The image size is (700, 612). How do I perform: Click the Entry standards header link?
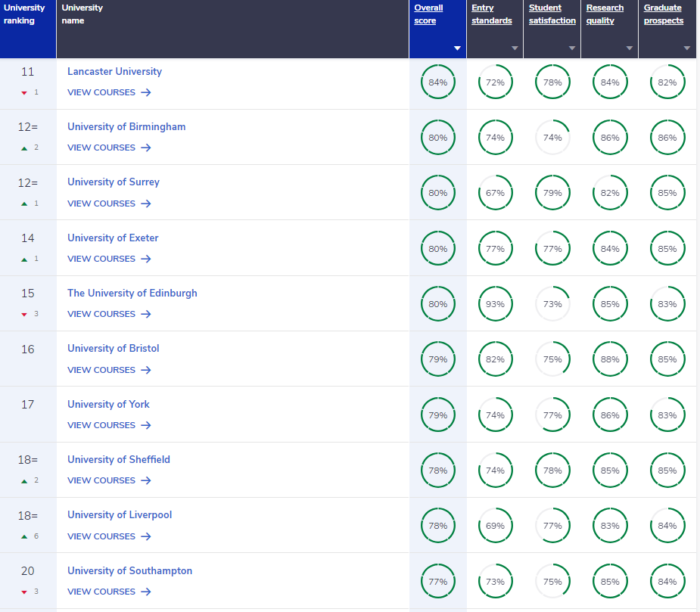click(x=492, y=14)
